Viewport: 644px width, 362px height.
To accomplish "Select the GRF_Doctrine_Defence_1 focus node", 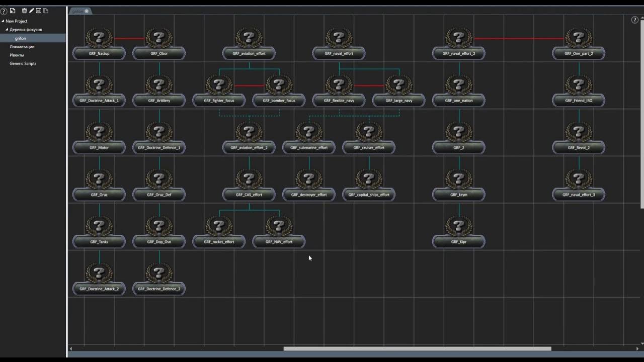I will pos(159,138).
